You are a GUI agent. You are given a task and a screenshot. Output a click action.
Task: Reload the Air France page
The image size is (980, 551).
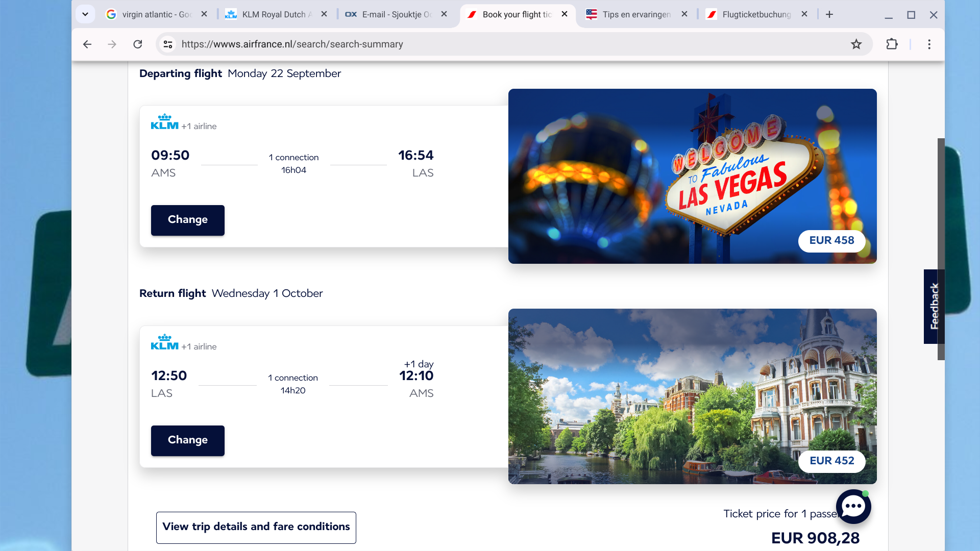pyautogui.click(x=138, y=44)
